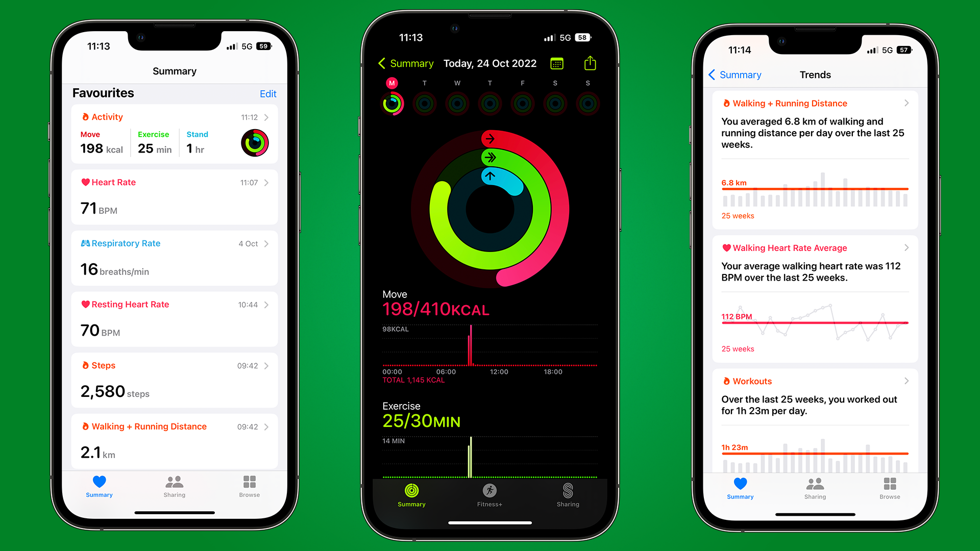Tap Edit button in Favourites section

268,93
